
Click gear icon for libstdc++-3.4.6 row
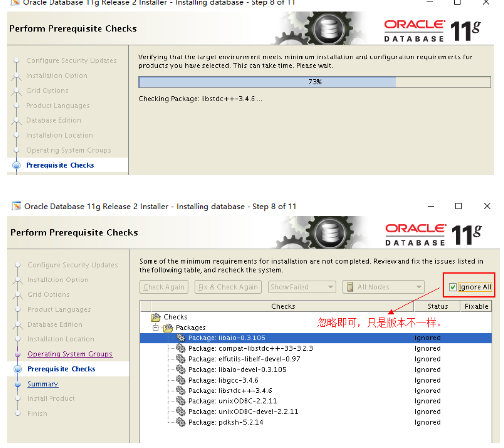[181, 391]
